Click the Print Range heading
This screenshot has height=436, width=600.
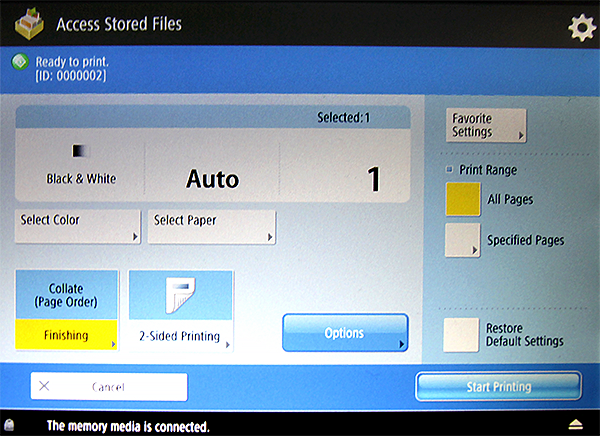[488, 170]
